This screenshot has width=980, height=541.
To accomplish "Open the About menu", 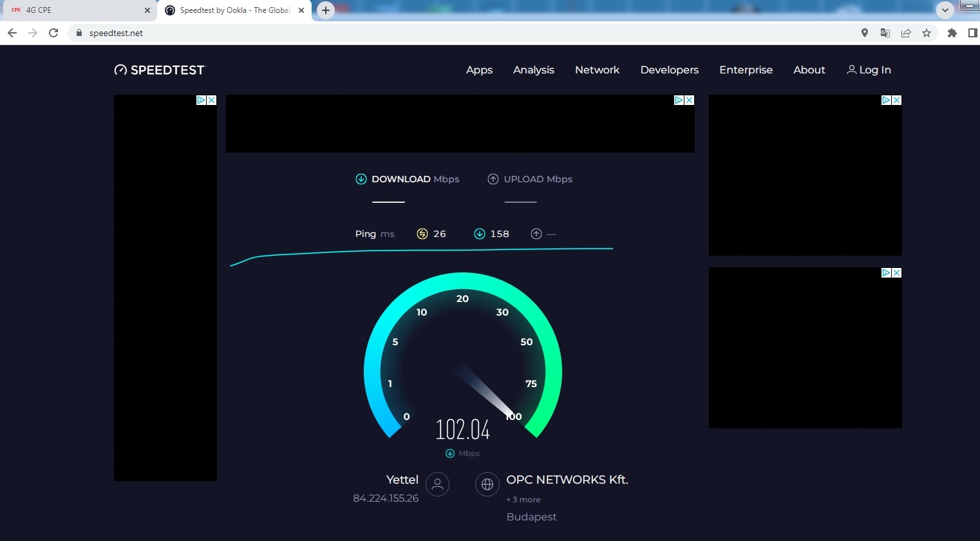I will pos(809,70).
